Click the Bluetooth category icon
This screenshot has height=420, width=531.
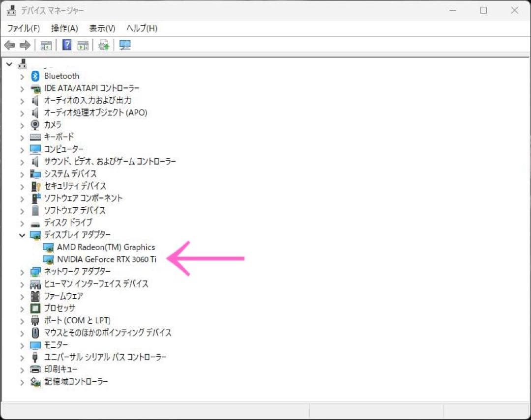pos(35,76)
